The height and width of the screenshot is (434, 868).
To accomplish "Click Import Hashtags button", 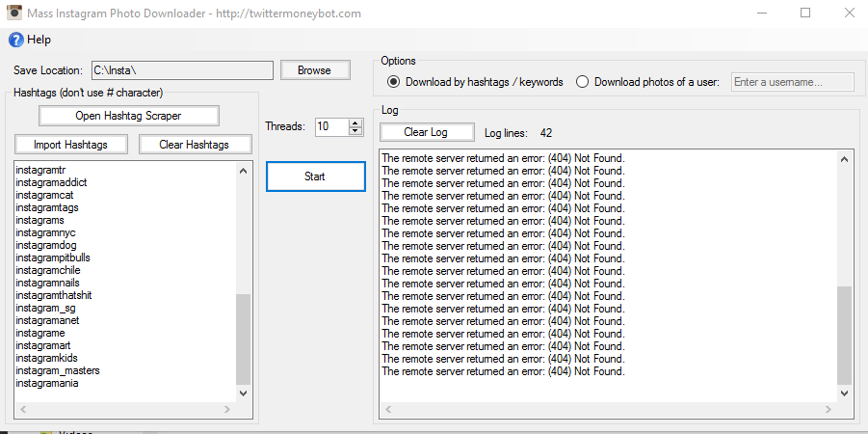I will click(x=71, y=145).
